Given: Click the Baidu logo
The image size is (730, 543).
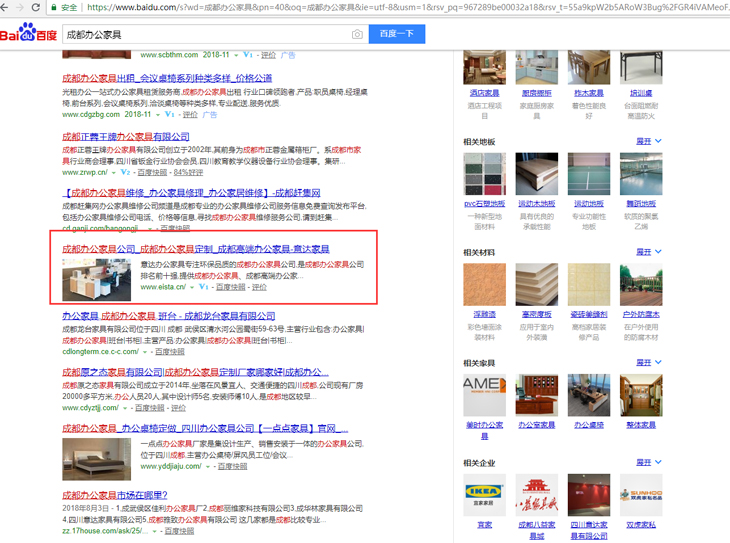Looking at the screenshot, I should (29, 36).
